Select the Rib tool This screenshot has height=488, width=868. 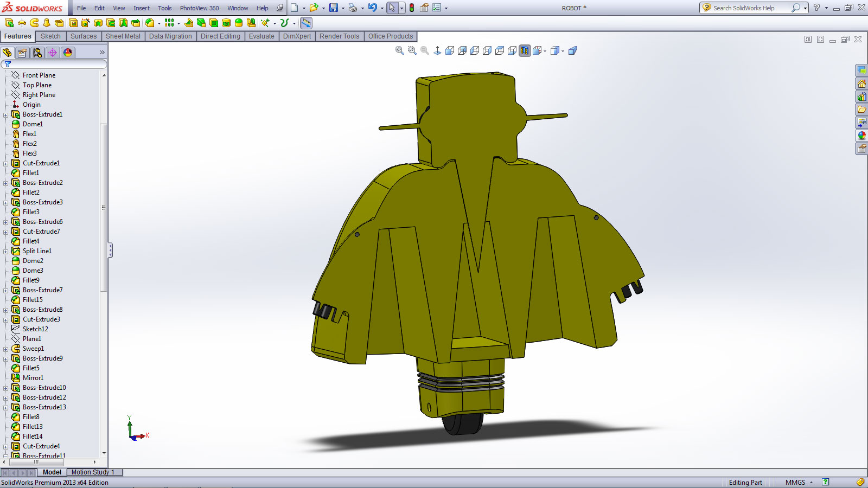(189, 23)
